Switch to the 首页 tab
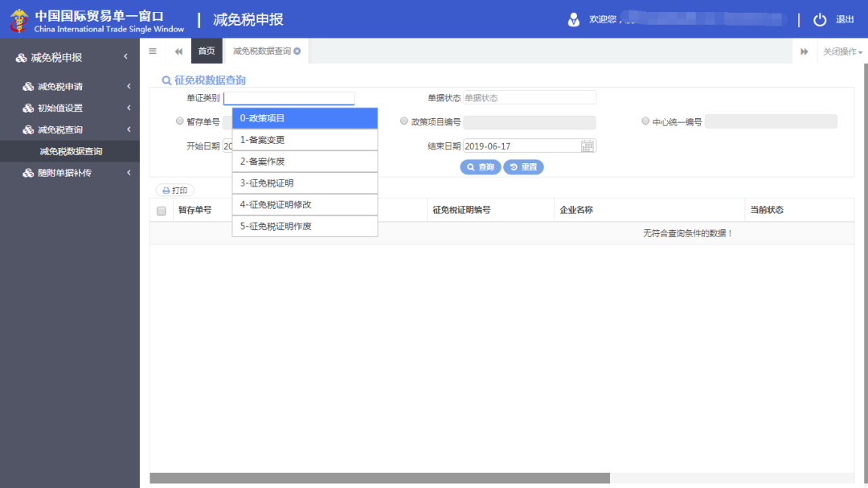Image resolution: width=868 pixels, height=488 pixels. pos(206,50)
